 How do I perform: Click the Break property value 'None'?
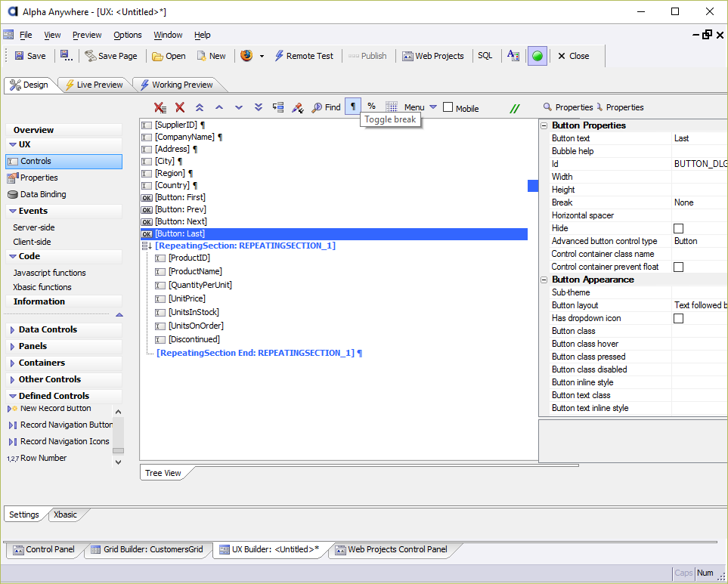pyautogui.click(x=699, y=202)
